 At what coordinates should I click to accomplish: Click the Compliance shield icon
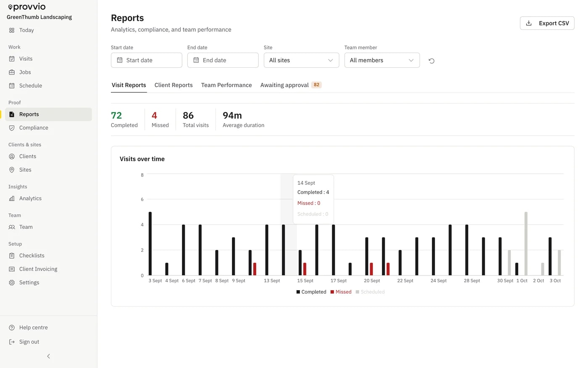(12, 128)
